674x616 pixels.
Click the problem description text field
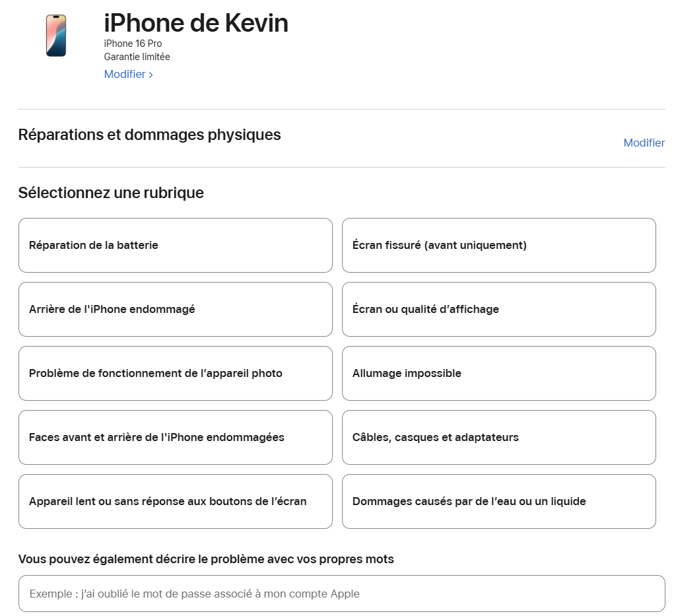pyautogui.click(x=341, y=594)
